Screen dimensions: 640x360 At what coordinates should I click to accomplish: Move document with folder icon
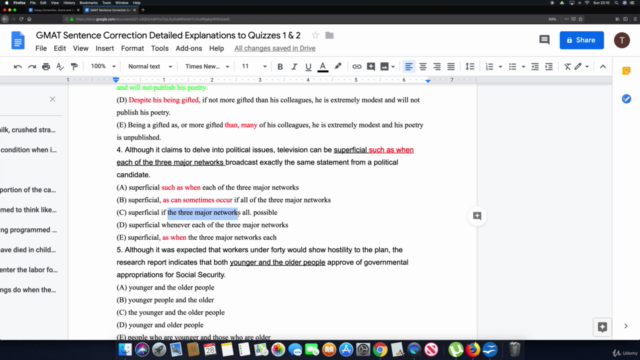tap(329, 36)
